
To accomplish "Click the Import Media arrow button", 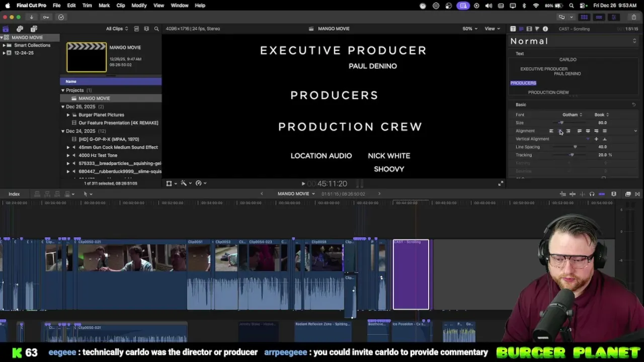I will (x=31, y=17).
